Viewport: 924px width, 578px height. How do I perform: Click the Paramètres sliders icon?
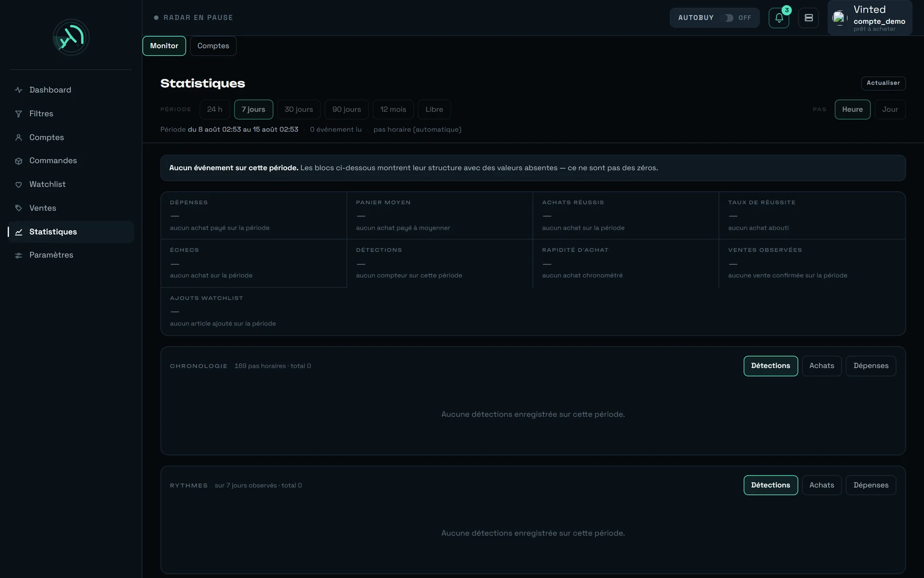pyautogui.click(x=18, y=255)
